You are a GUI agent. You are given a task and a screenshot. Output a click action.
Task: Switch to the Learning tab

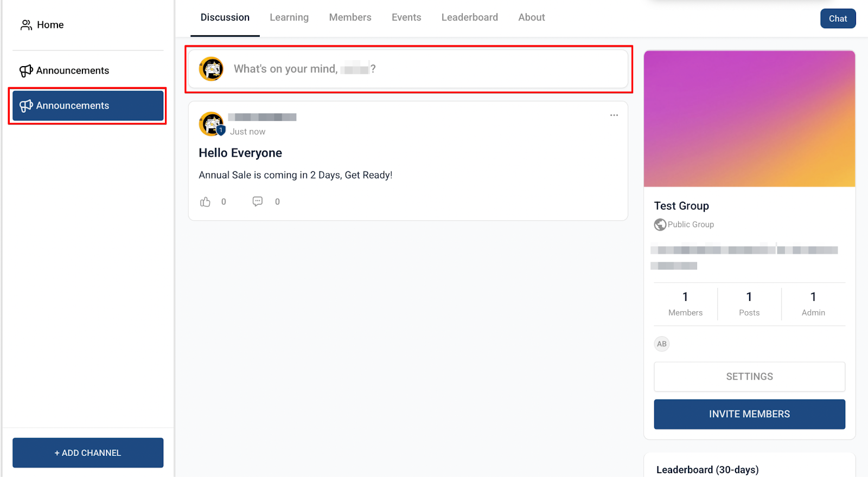pyautogui.click(x=289, y=17)
